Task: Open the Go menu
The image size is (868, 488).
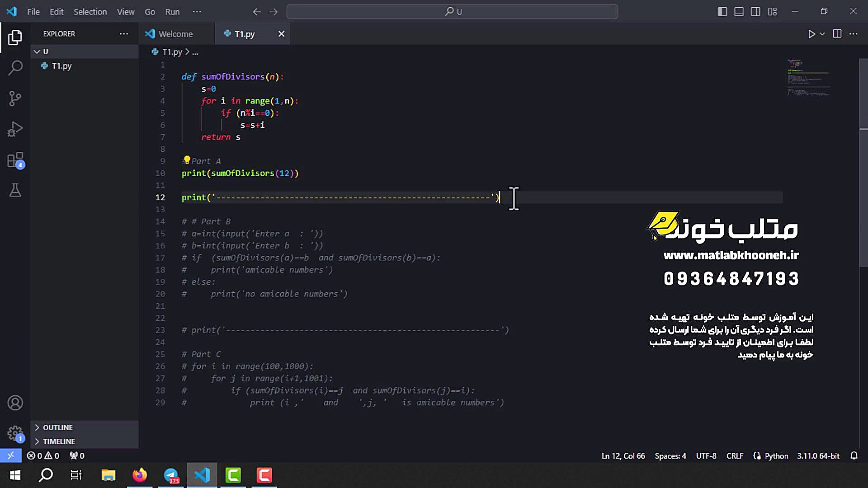Action: pyautogui.click(x=150, y=12)
